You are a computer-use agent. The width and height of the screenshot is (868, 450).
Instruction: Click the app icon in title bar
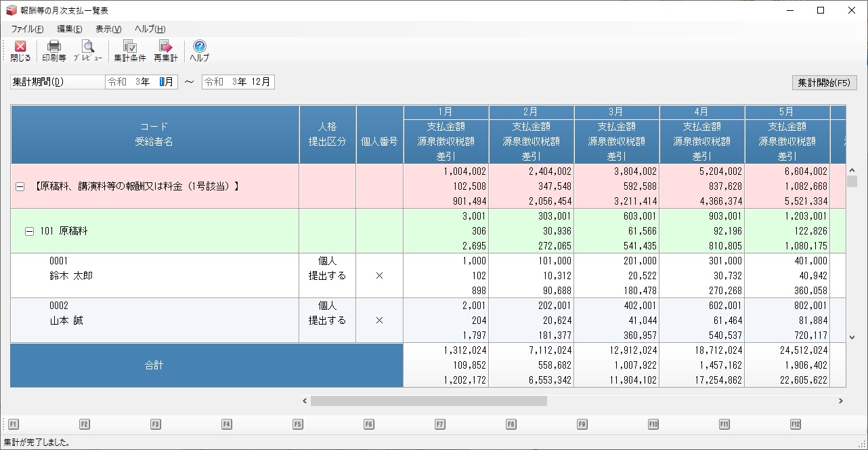coord(10,10)
